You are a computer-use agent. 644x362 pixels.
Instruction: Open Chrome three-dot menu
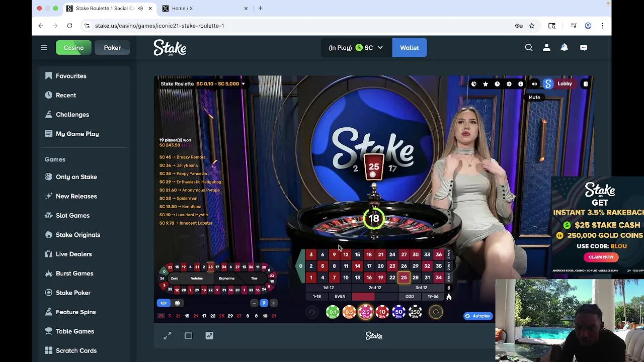pyautogui.click(x=602, y=26)
